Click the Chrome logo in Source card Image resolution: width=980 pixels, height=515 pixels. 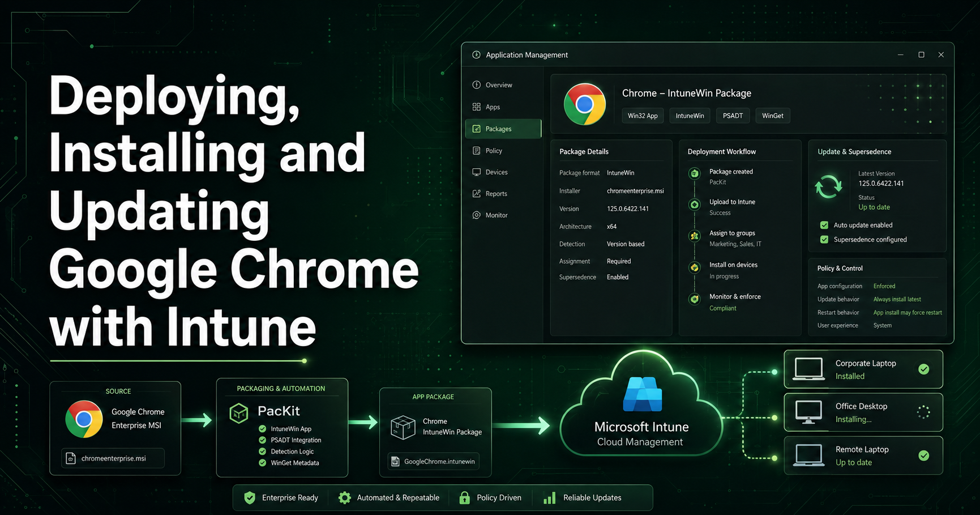coord(84,419)
